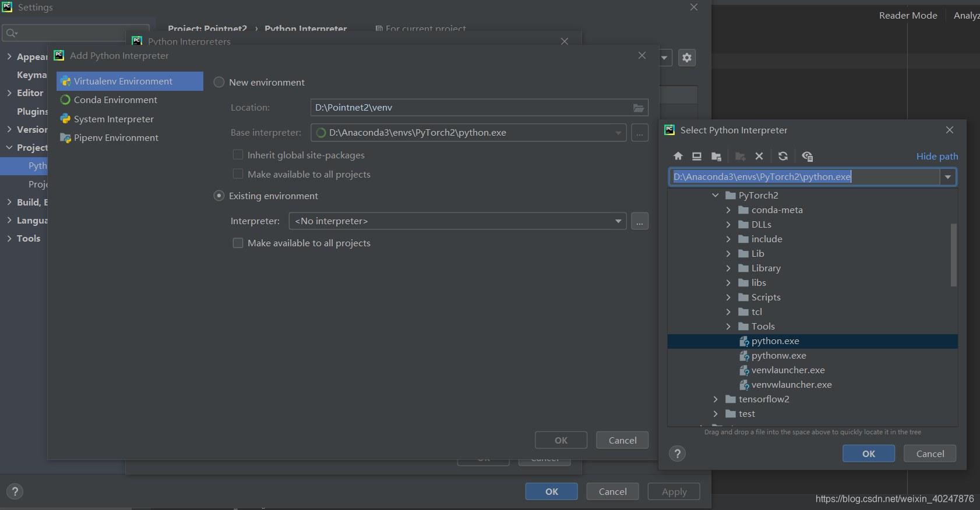Confirm with OK in Select Python Interpreter
The image size is (980, 510).
[869, 454]
